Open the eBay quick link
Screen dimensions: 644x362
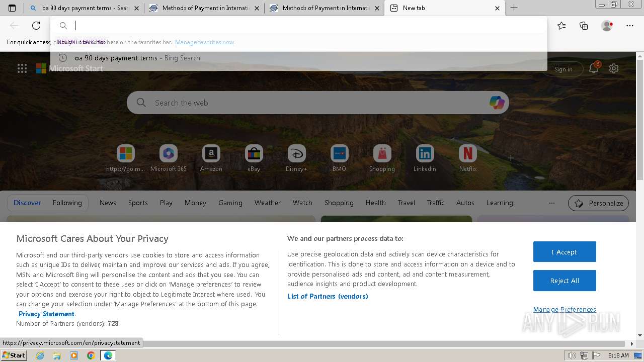[x=254, y=158]
